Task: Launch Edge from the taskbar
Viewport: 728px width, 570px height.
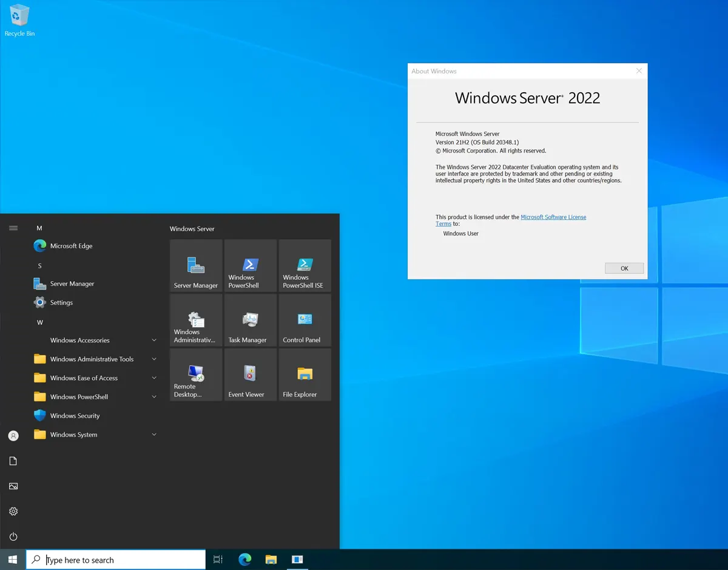Action: point(245,560)
